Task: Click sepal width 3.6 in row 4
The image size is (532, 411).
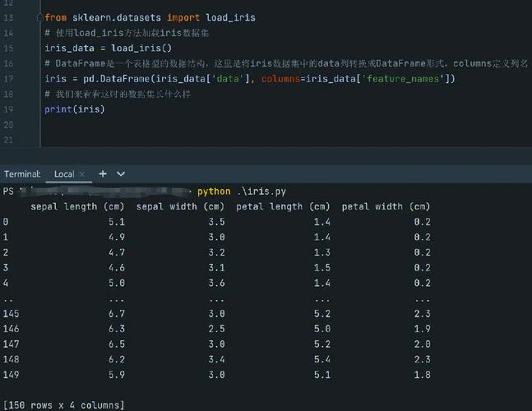Action: click(x=216, y=283)
